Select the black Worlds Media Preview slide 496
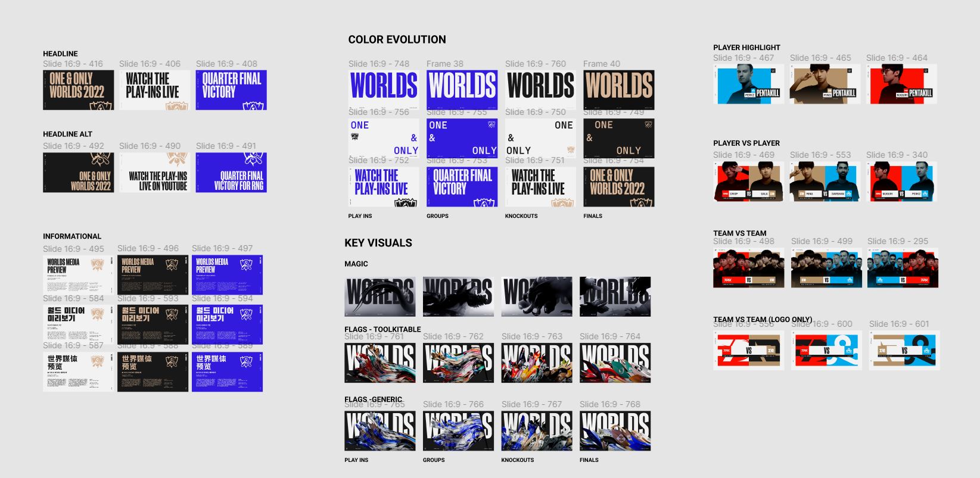This screenshot has height=478, width=980. [x=153, y=275]
